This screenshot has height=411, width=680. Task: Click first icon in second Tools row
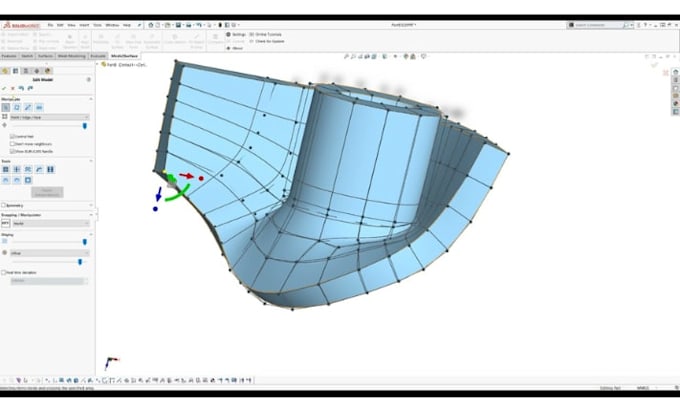coord(6,180)
